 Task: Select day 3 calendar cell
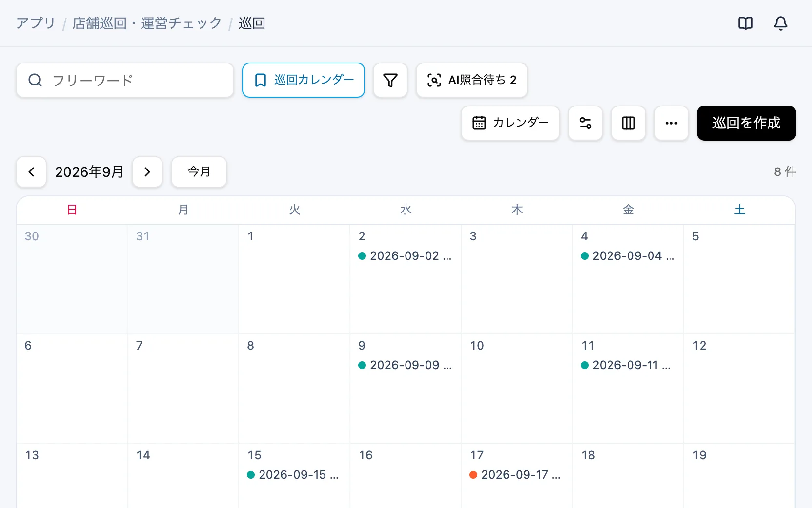517,279
